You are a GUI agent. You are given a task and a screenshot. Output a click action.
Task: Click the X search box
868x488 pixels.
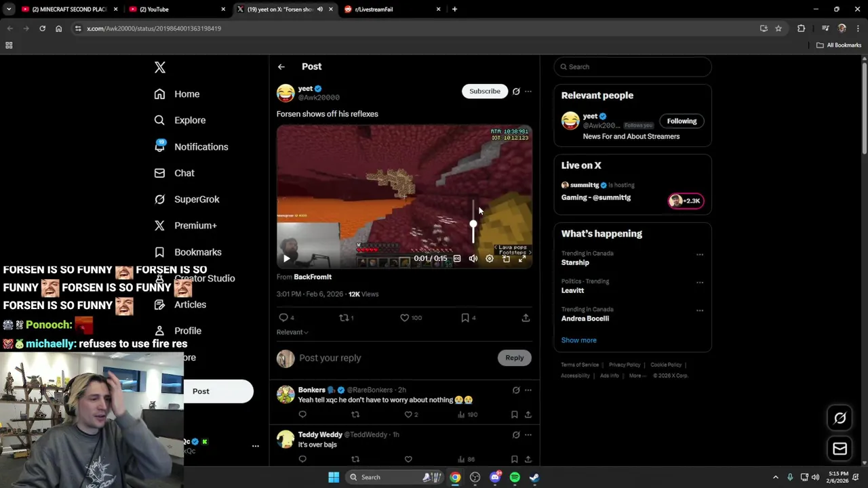click(633, 66)
